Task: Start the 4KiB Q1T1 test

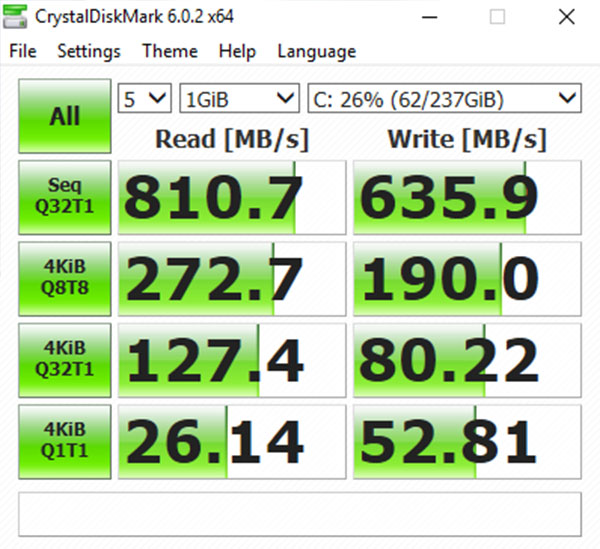Action: [x=65, y=442]
